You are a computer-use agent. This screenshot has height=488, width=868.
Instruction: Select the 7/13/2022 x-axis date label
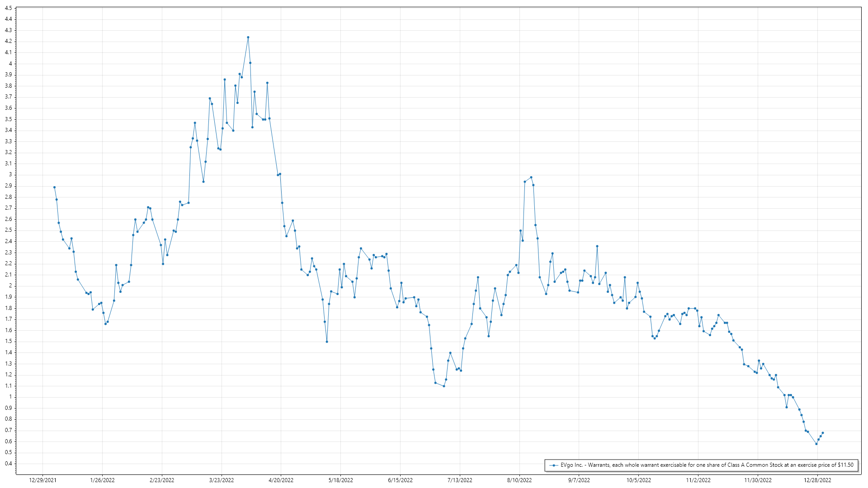click(460, 480)
